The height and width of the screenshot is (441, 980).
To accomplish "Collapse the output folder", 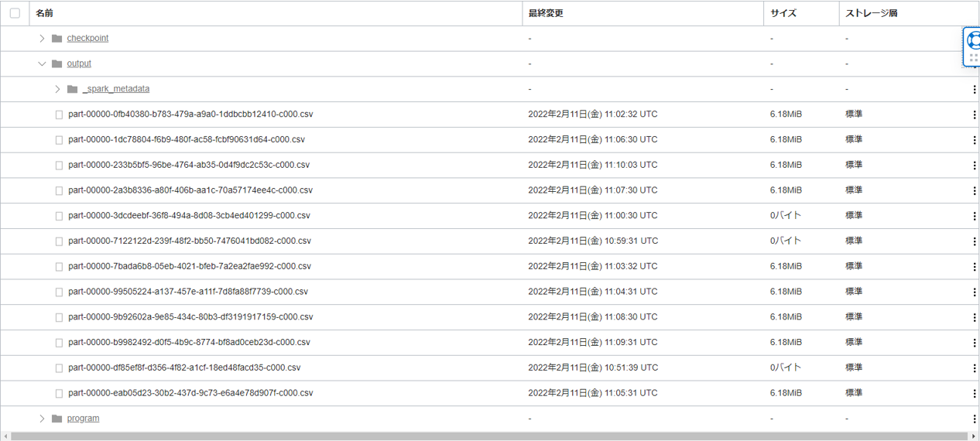I will (x=42, y=64).
